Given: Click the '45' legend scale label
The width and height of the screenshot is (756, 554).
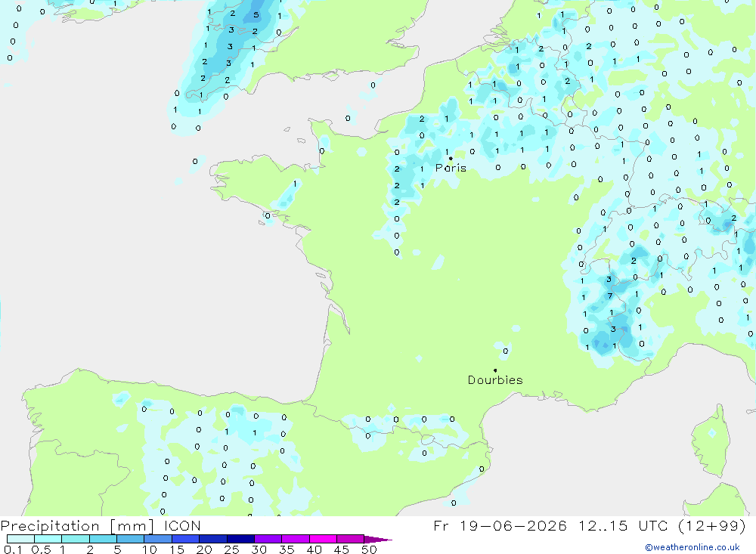Looking at the screenshot, I should [x=342, y=549].
